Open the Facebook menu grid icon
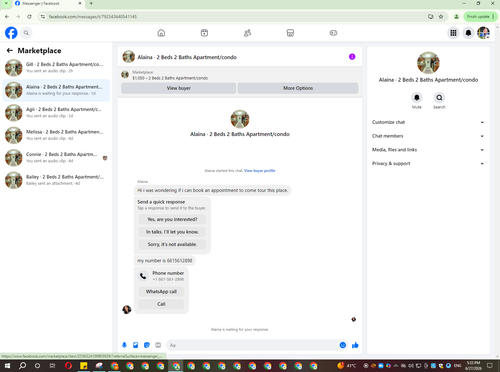Viewport: 500px width, 372px height. click(453, 33)
